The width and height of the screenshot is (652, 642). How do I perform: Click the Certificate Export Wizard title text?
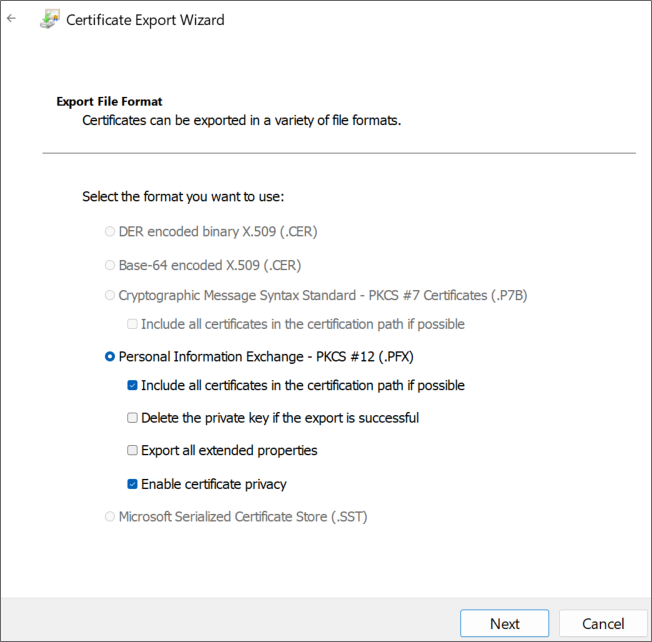click(145, 20)
